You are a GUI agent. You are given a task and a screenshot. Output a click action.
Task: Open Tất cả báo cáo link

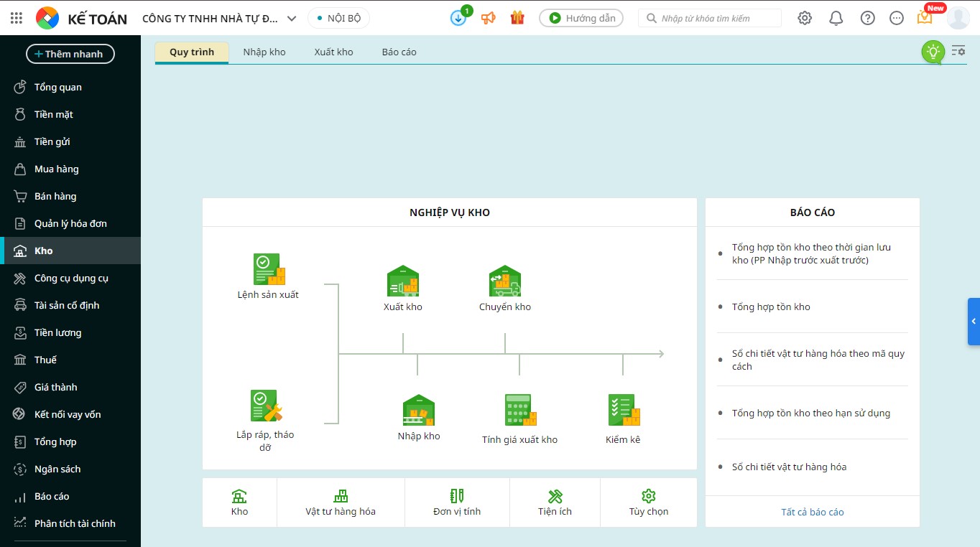[813, 512]
